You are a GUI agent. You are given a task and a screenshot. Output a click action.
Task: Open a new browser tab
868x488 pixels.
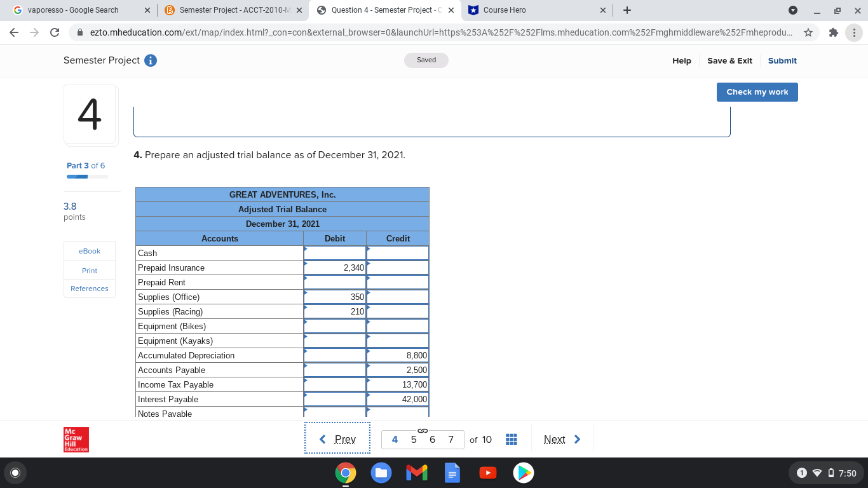(627, 10)
